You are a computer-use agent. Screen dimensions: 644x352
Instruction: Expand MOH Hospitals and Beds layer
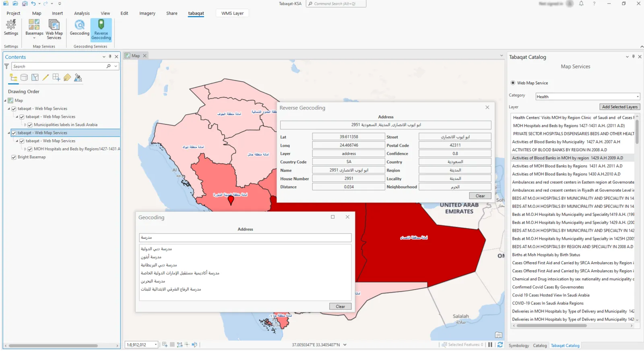point(25,149)
